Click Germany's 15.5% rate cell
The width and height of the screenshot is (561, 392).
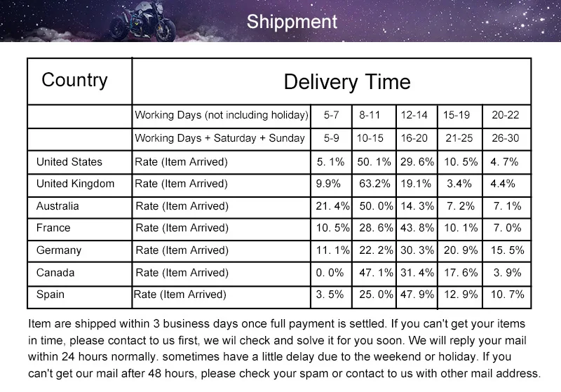pyautogui.click(x=506, y=251)
